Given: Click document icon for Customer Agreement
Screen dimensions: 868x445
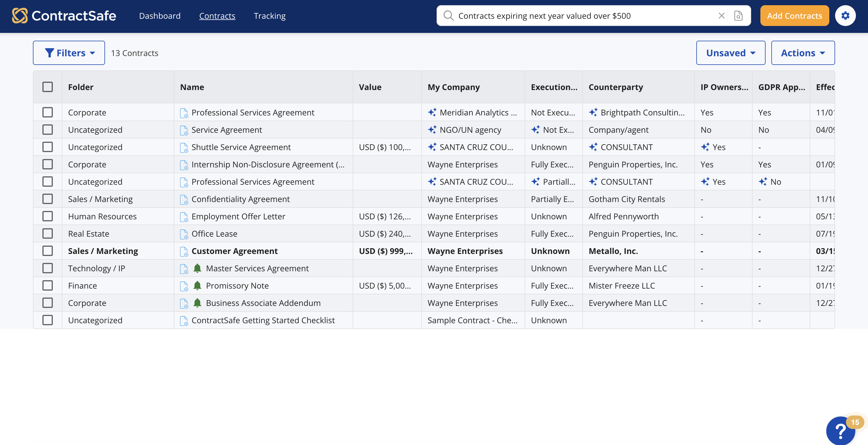Looking at the screenshot, I should pos(184,251).
